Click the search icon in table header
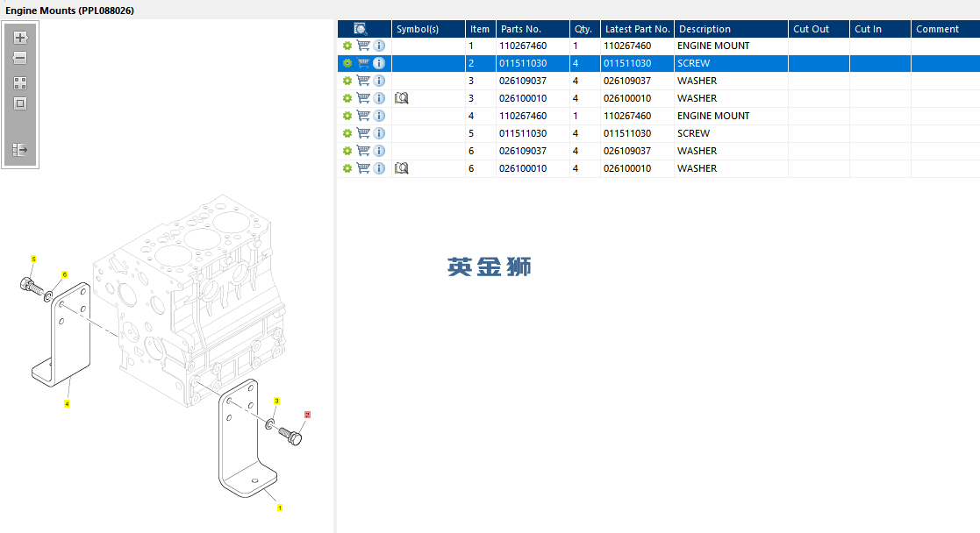 coord(361,29)
